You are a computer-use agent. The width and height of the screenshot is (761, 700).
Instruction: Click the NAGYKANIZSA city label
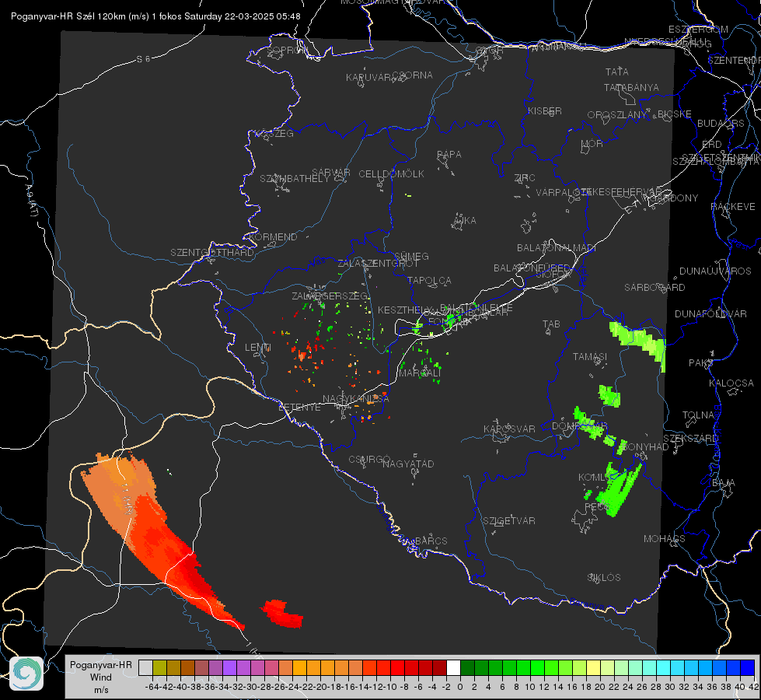coord(356,399)
